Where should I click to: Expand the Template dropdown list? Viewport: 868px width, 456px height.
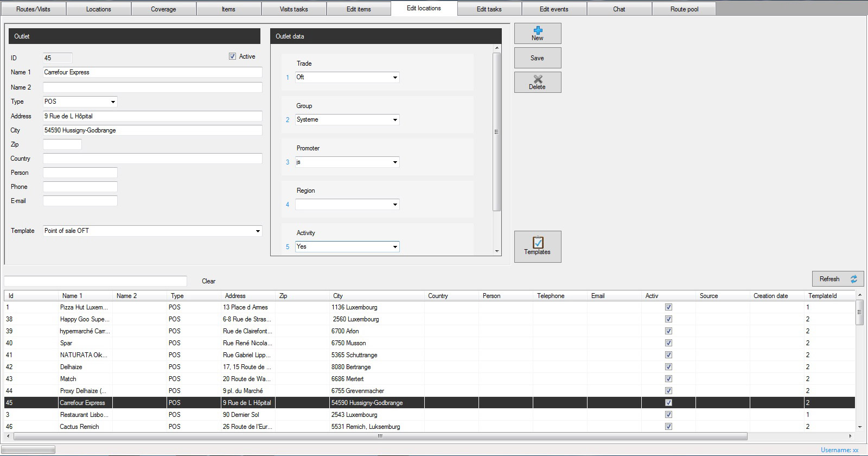point(258,231)
